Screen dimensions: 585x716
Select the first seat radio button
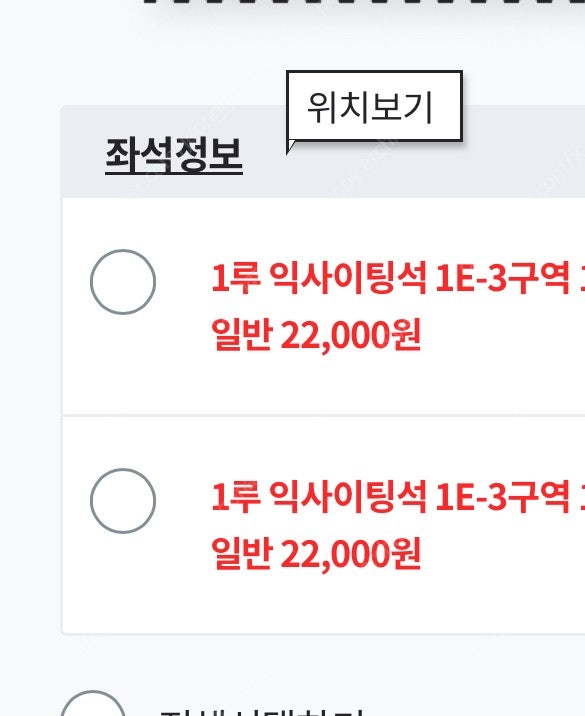tap(123, 282)
